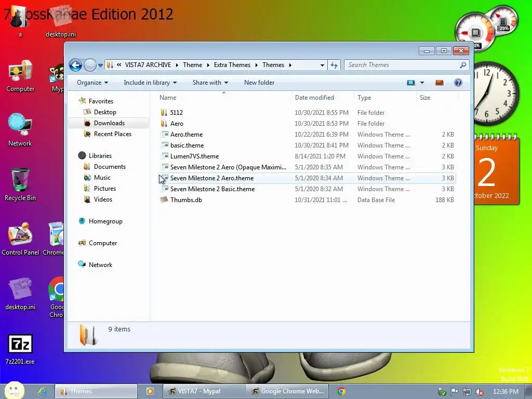Select the basic.theme file icon
This screenshot has width=532, height=399.
[164, 145]
